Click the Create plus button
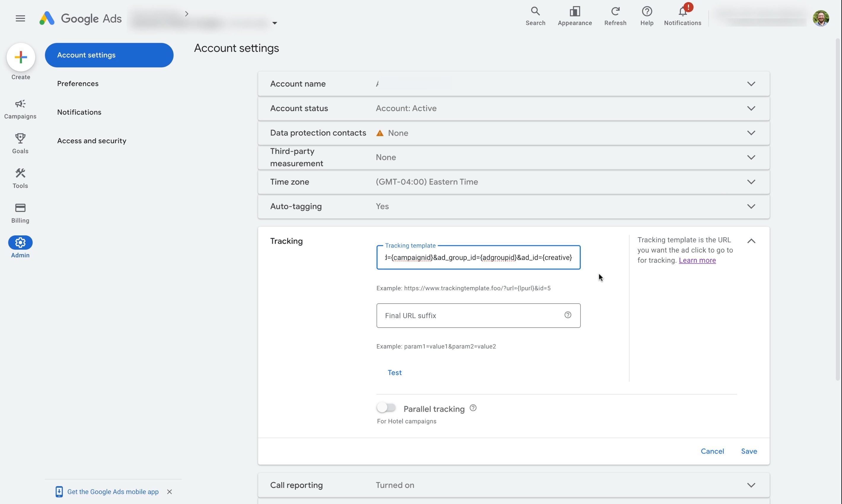The width and height of the screenshot is (842, 504). 21,57
